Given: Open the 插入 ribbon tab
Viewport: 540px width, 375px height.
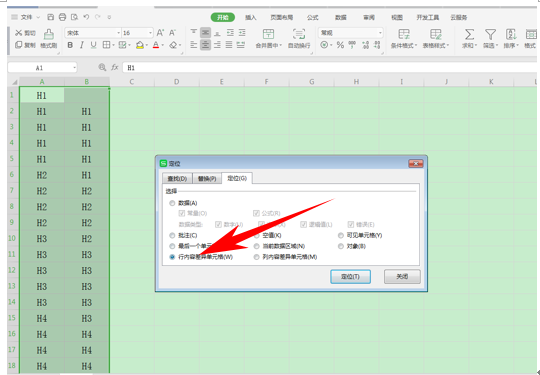Looking at the screenshot, I should click(251, 17).
